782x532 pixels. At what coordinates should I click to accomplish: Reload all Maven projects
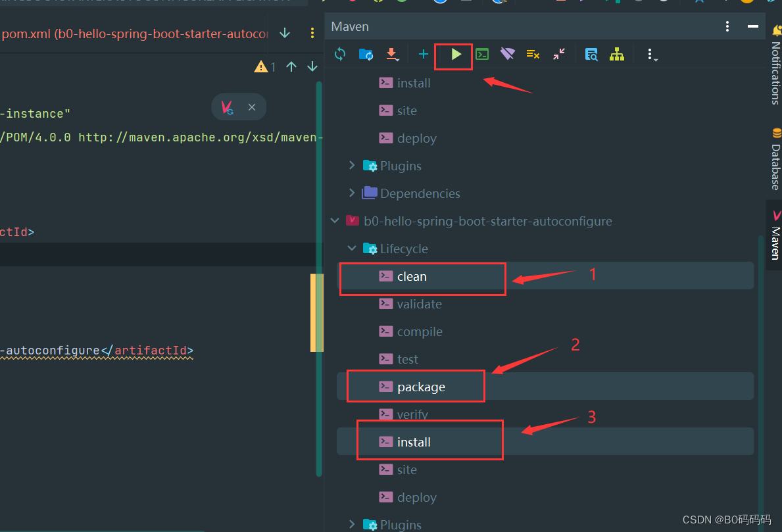(x=340, y=54)
